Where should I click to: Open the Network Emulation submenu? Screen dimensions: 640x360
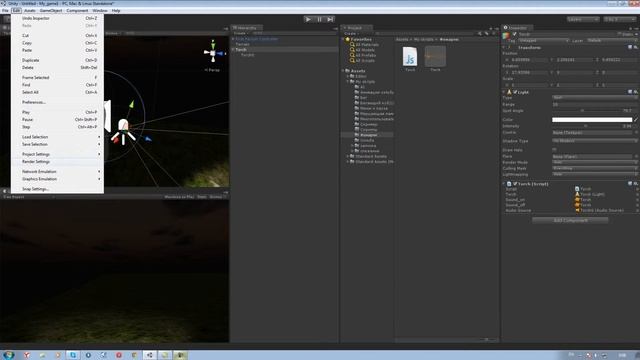pos(57,172)
